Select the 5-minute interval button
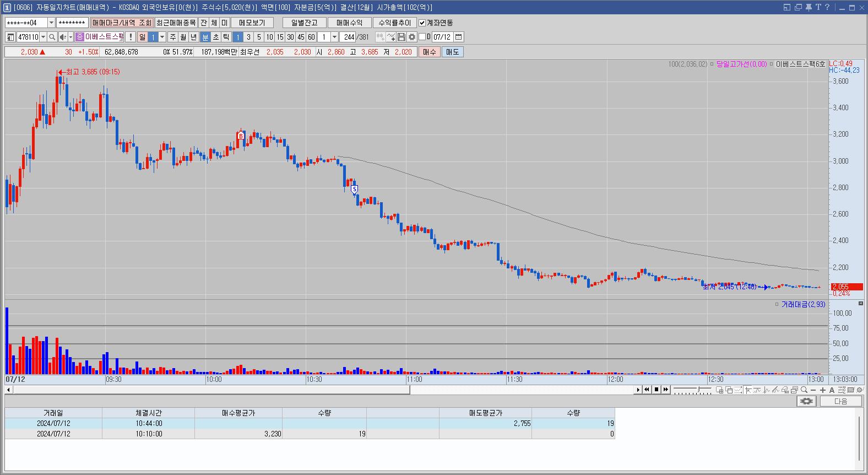Image resolution: width=868 pixels, height=475 pixels. click(259, 37)
